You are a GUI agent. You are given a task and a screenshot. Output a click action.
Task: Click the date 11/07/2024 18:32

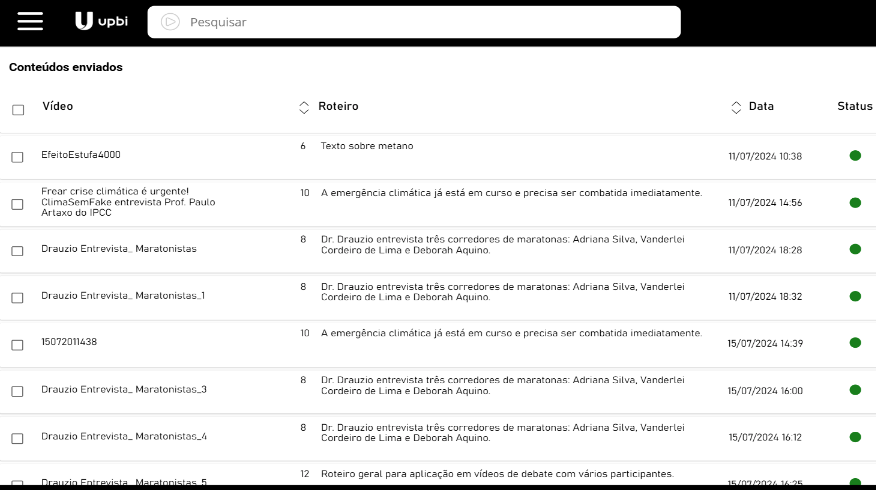(765, 297)
